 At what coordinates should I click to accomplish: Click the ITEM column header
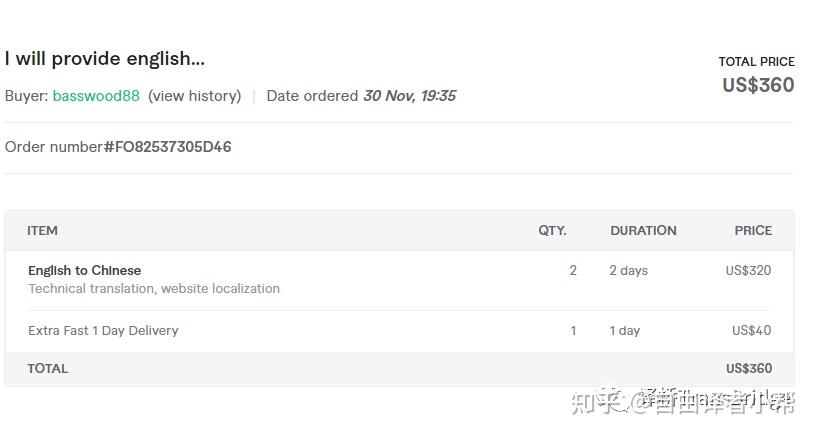pyautogui.click(x=43, y=231)
